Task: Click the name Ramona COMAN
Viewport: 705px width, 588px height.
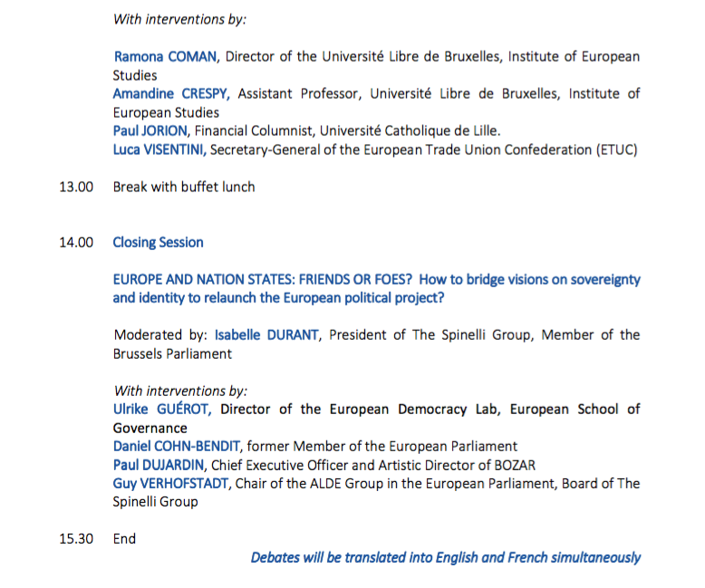Action: [x=165, y=57]
